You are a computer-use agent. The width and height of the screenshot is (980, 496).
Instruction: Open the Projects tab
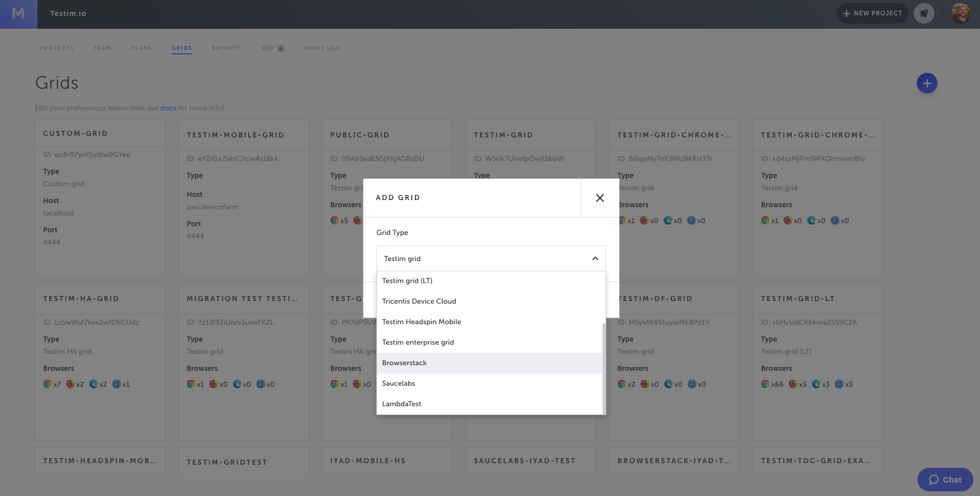[x=57, y=48]
